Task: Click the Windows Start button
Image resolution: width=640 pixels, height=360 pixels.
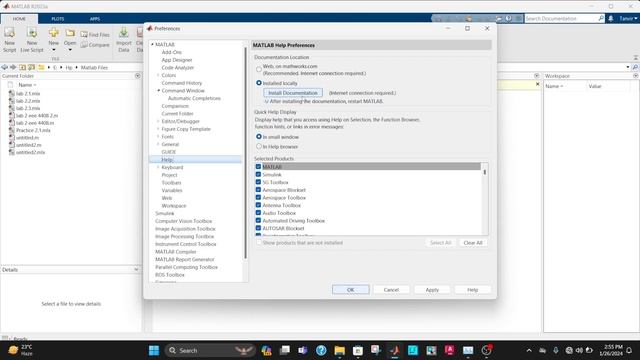Action: 154,350
